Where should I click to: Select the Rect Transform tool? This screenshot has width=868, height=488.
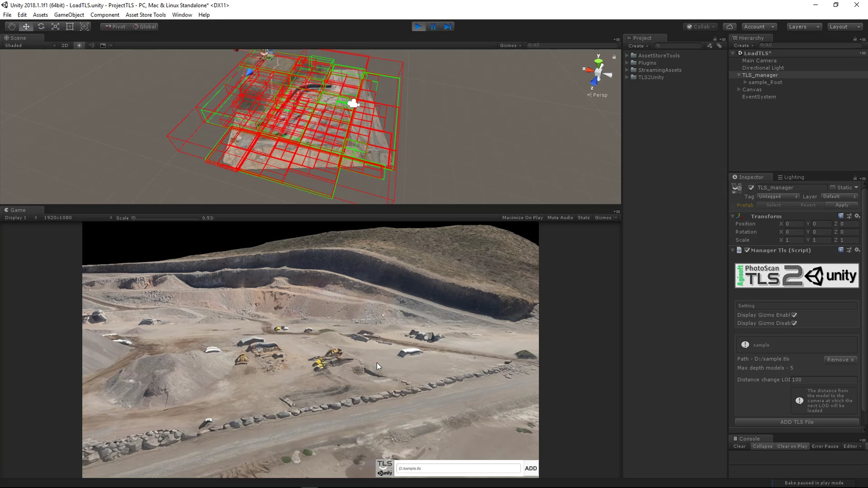coord(70,26)
